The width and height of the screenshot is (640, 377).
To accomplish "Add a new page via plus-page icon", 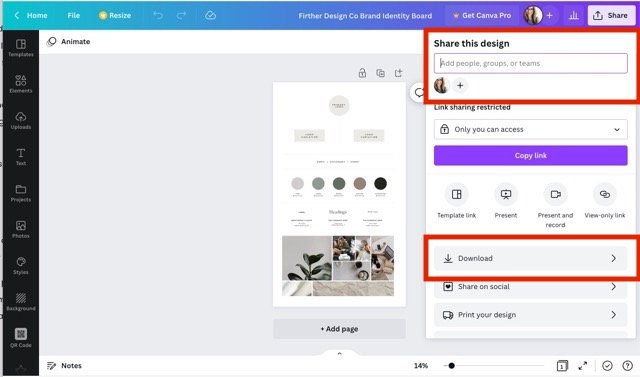I will [x=399, y=73].
